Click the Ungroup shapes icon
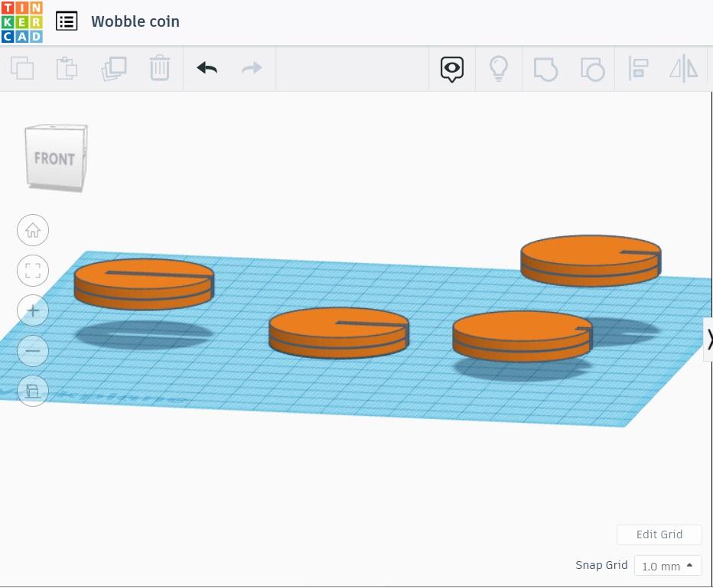Screen dimensions: 713x588 (592, 69)
